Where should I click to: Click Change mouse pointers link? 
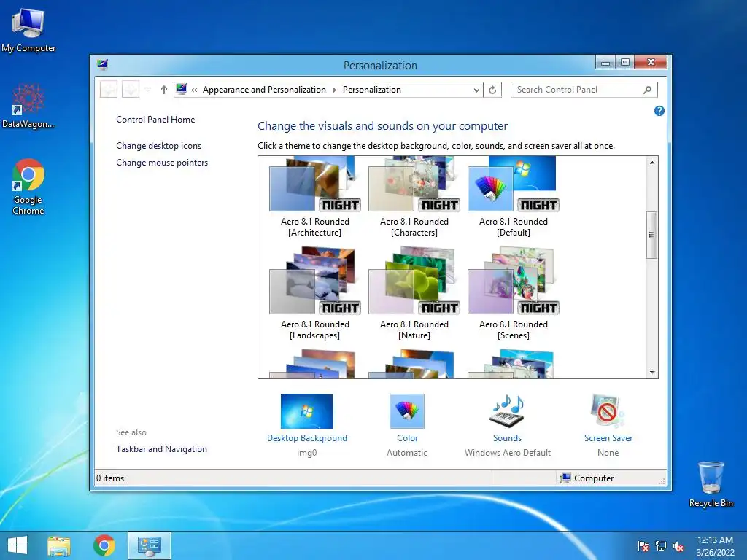162,163
